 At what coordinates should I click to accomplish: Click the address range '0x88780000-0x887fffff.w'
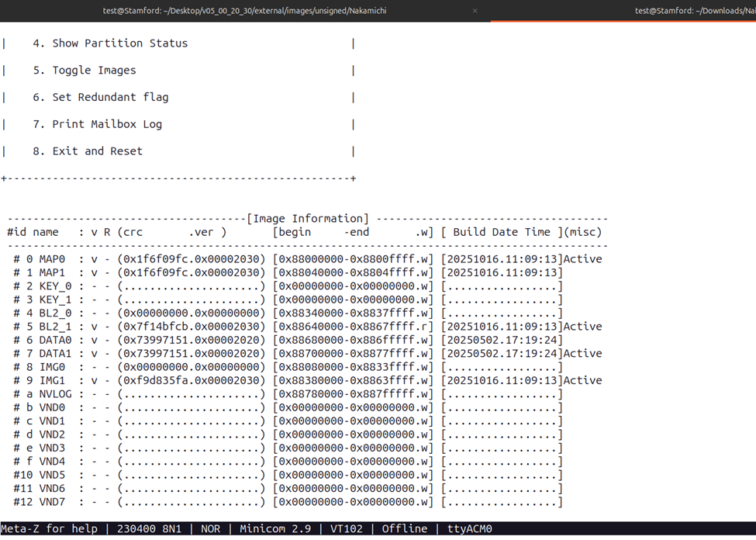click(353, 394)
